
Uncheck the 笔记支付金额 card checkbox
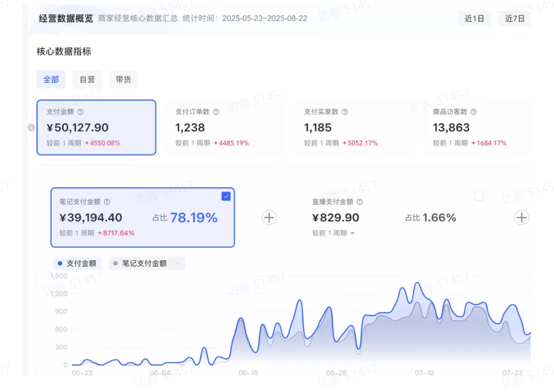coord(226,196)
